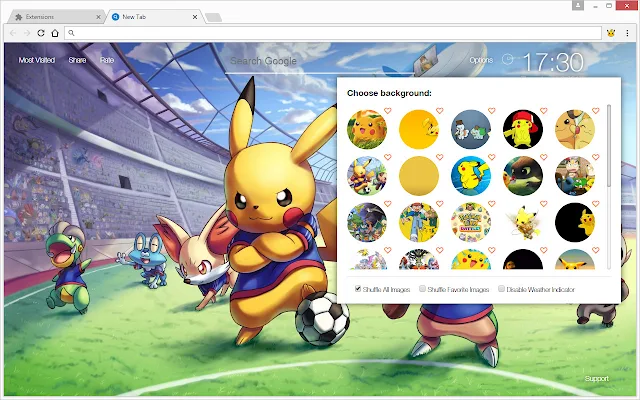The height and width of the screenshot is (400, 640).
Task: Choose pixel pokemon on gray-blue background
Action: (x=471, y=129)
